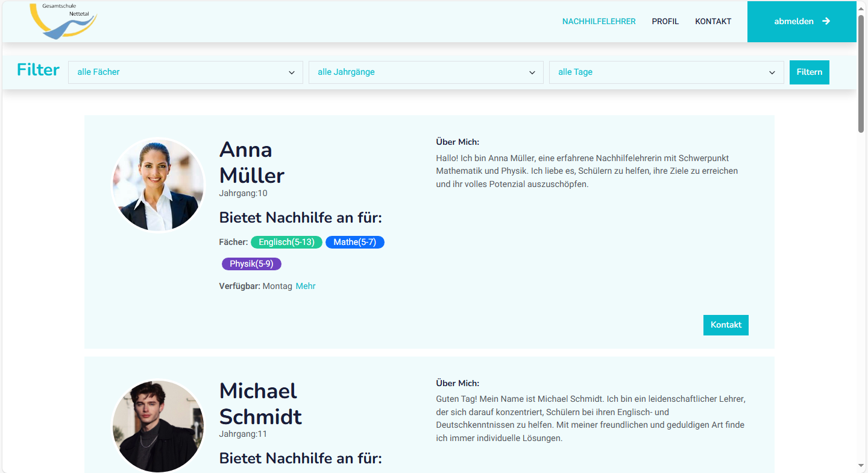Click the Anna Müller name heading
This screenshot has height=473, width=868.
click(x=251, y=162)
